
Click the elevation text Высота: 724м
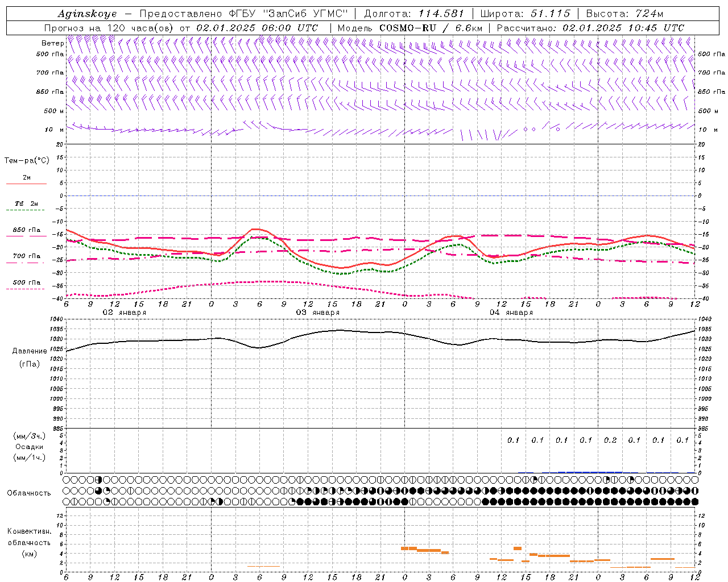[624, 14]
